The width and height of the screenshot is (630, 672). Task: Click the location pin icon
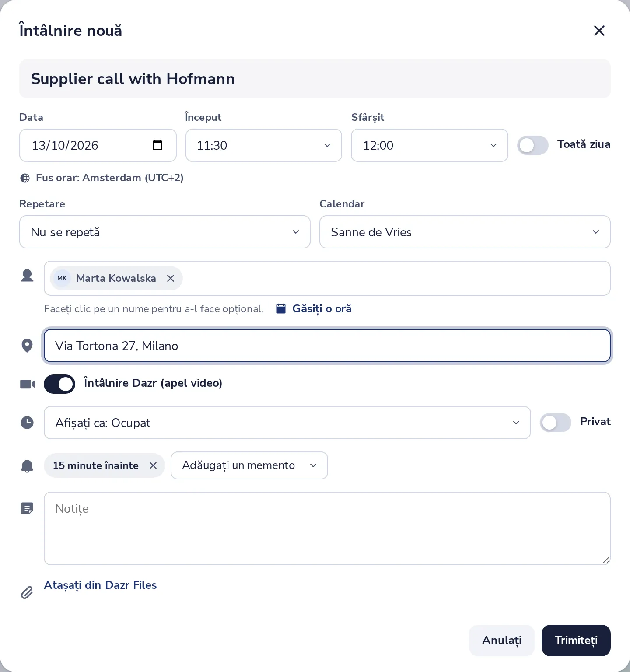click(x=27, y=346)
